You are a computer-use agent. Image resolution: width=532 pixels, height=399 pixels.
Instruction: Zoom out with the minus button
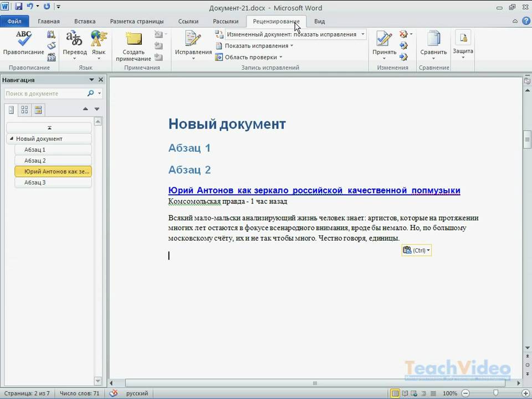465,393
